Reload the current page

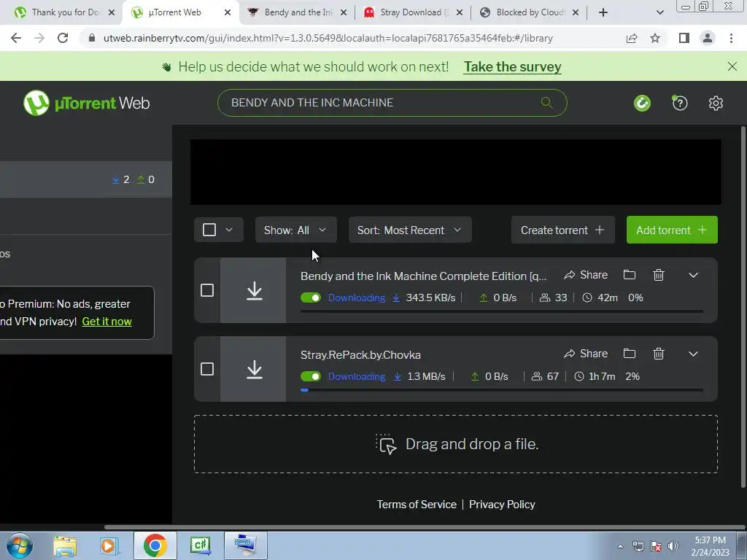click(63, 38)
